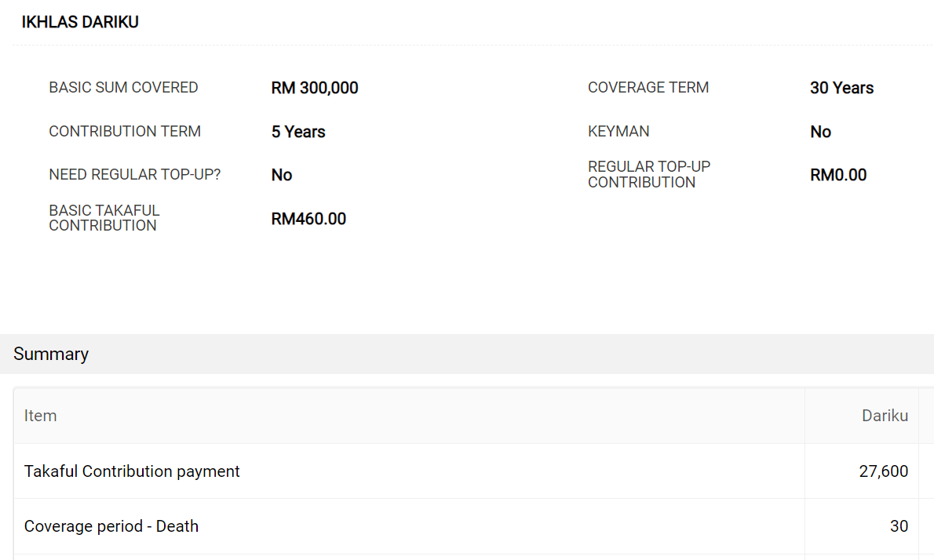The image size is (934, 560).
Task: Select the Takaful Contribution payment row
Action: (467, 471)
